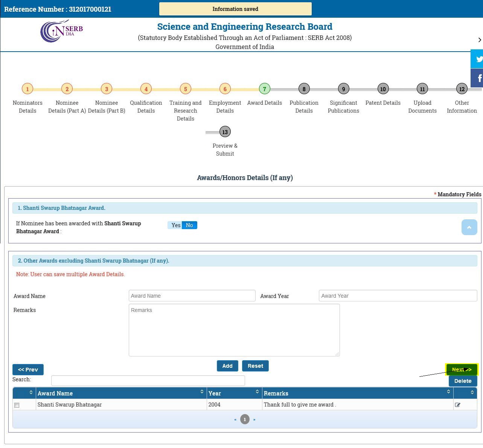
Task: Go to next table page »
Action: [254, 419]
